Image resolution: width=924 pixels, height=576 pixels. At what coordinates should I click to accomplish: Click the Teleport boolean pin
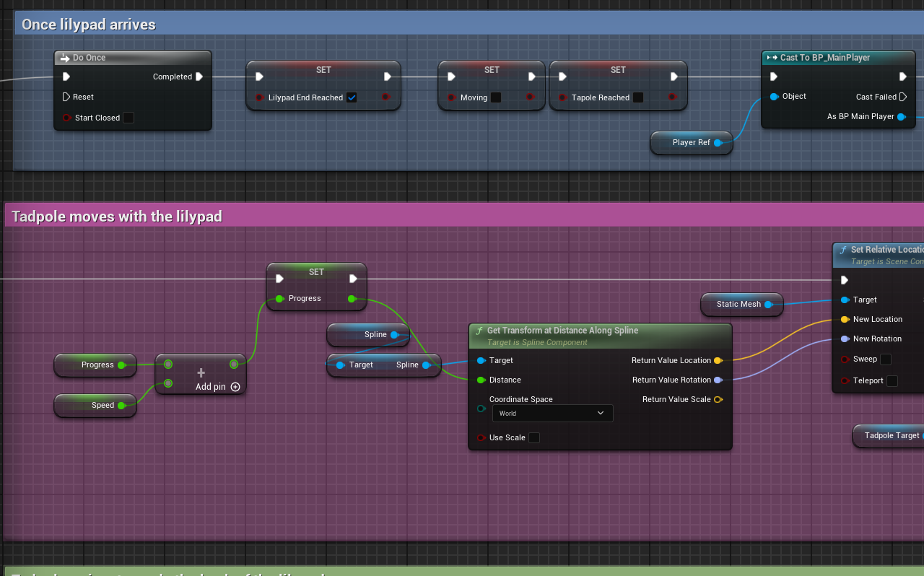tap(845, 381)
